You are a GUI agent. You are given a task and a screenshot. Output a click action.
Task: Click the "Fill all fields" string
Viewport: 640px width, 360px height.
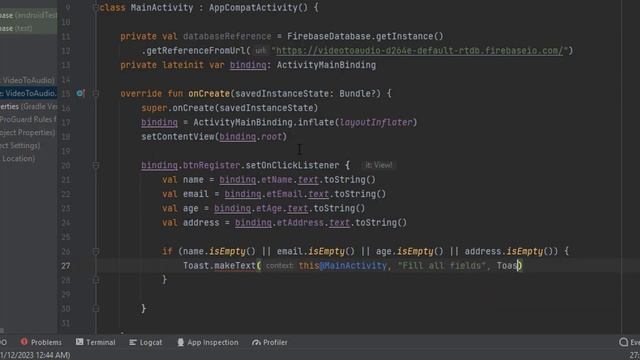tap(442, 266)
